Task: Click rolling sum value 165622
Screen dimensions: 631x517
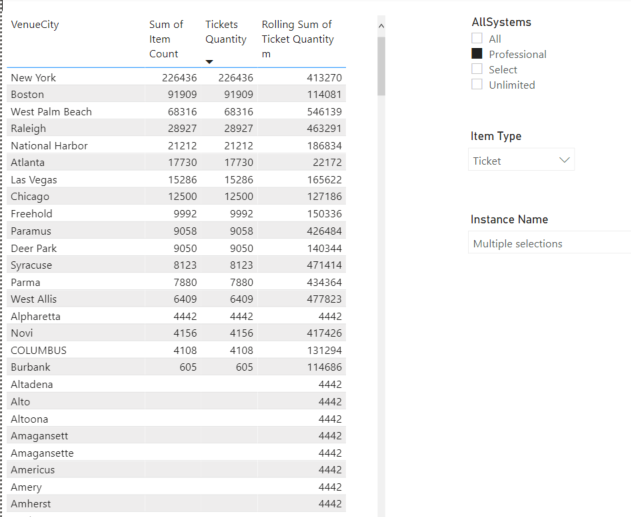Action: pyautogui.click(x=324, y=180)
